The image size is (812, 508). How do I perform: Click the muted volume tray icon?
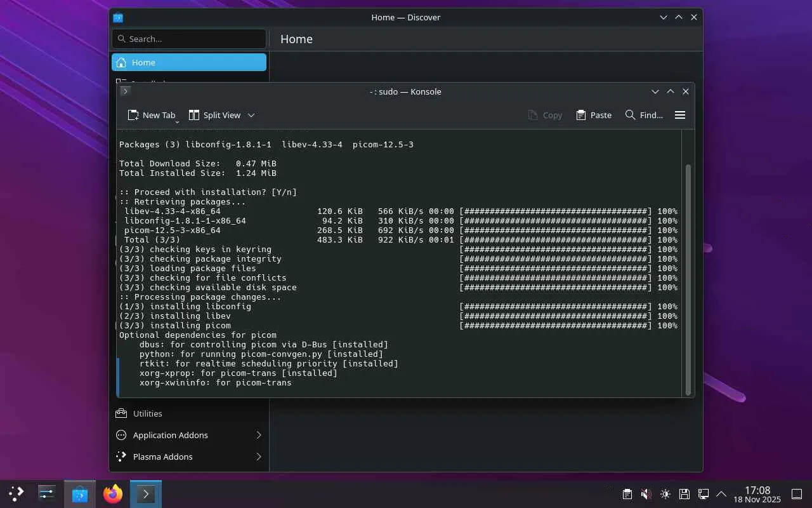[646, 494]
